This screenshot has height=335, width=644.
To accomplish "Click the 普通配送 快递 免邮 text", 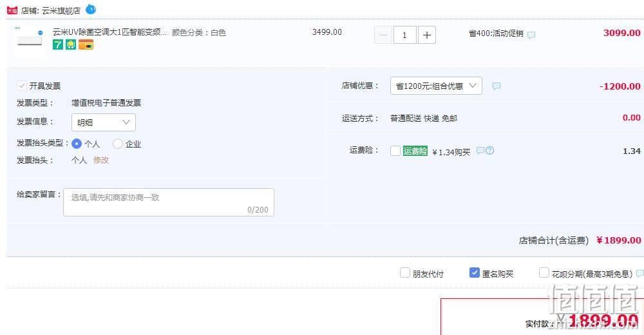I will point(424,119).
